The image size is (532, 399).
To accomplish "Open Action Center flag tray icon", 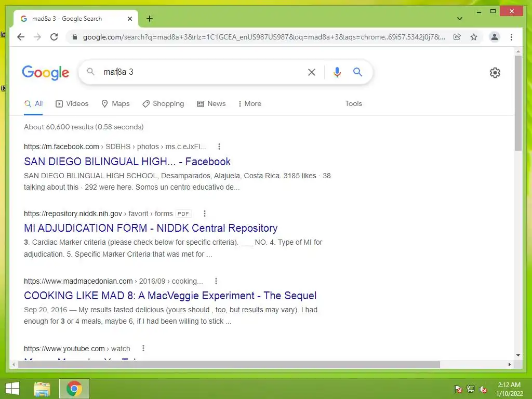I will click(458, 389).
